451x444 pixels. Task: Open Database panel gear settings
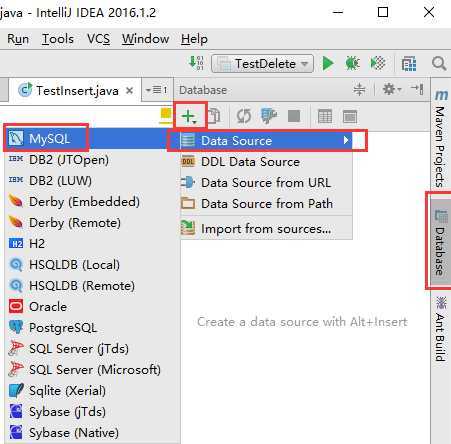392,89
